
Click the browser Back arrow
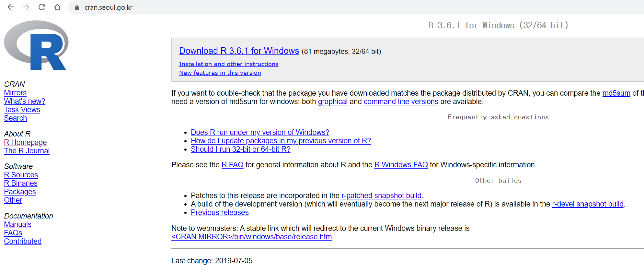pyautogui.click(x=11, y=7)
